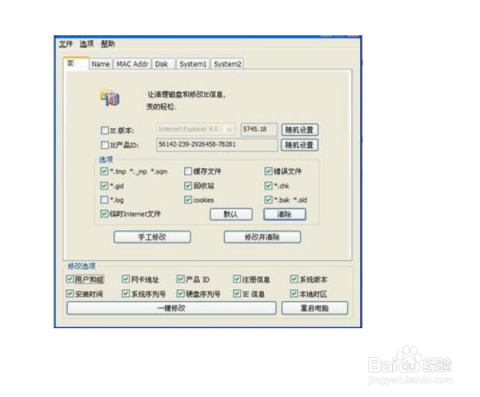Check the *.log option
Screen dimensions: 480x397
click(104, 200)
